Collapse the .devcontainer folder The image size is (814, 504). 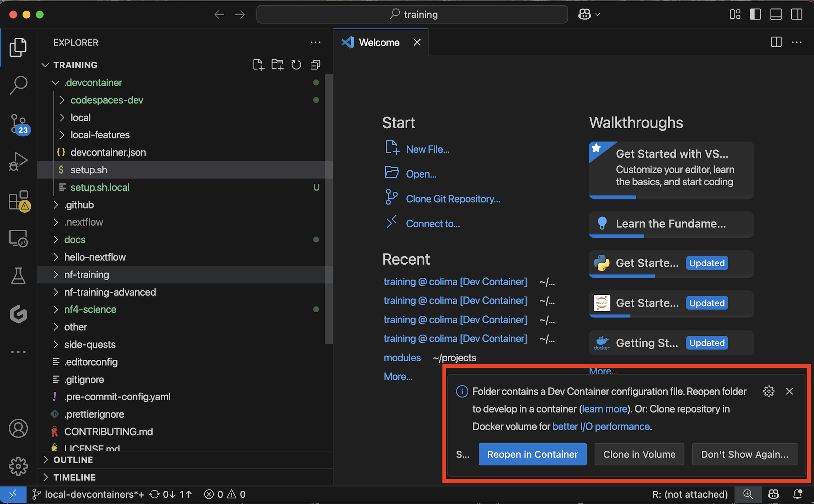point(93,83)
